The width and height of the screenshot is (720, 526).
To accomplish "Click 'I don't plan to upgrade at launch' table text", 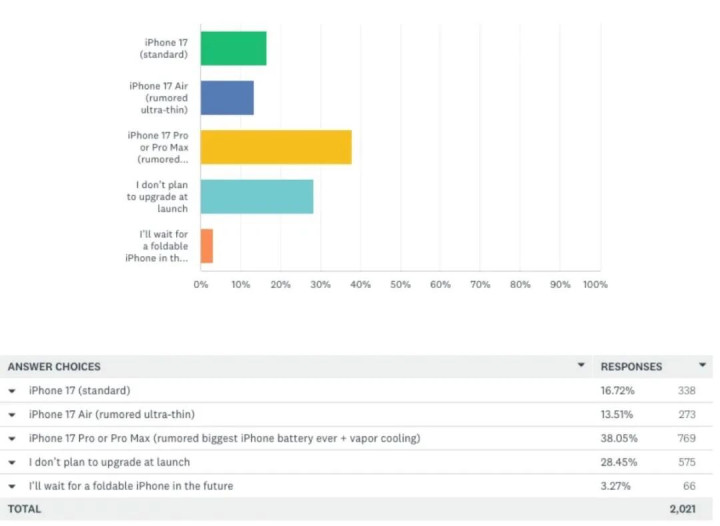I will [109, 462].
